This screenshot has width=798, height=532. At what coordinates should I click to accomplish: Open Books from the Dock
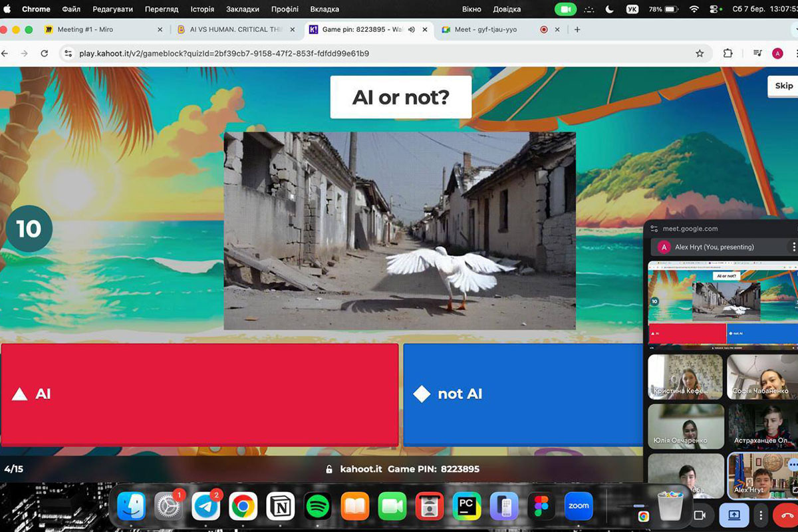355,507
